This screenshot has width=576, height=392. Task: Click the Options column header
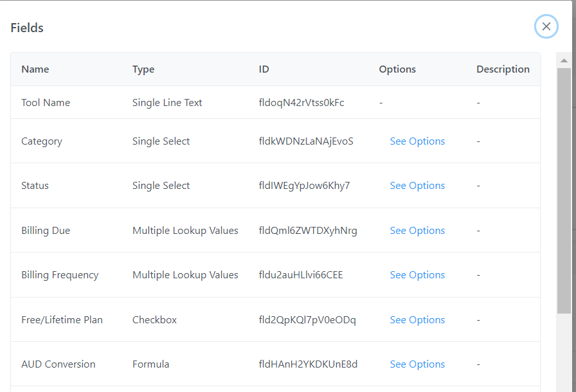[397, 69]
